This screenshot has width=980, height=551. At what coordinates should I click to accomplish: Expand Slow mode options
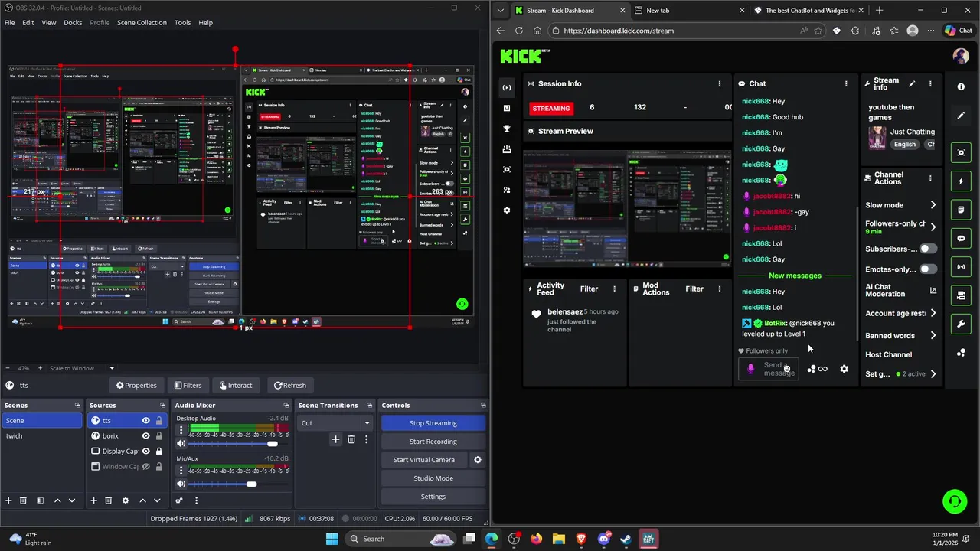click(933, 205)
